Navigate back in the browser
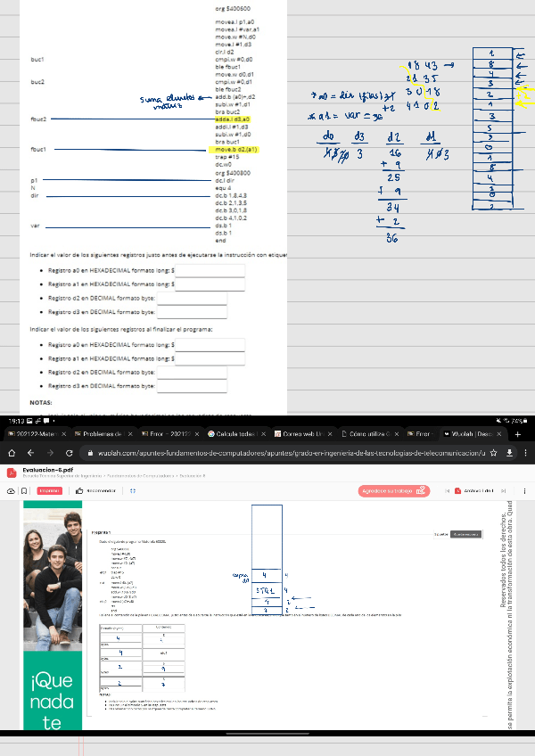535x756 pixels. coord(30,453)
